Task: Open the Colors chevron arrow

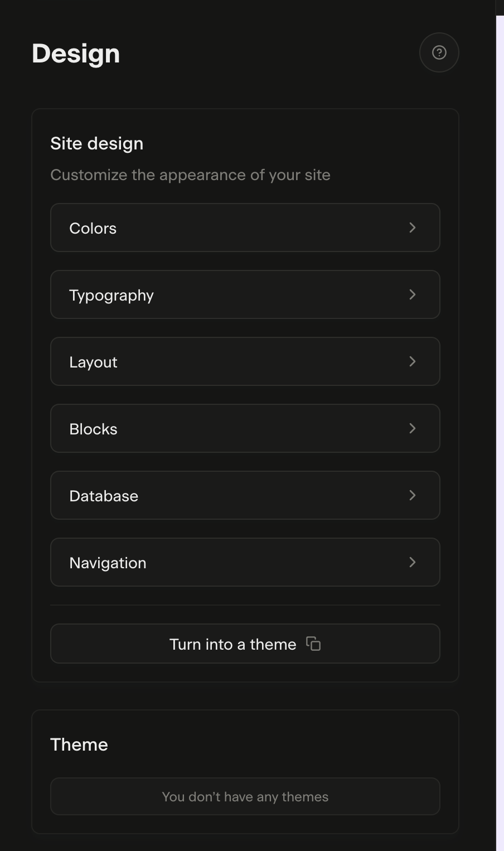Action: [413, 228]
